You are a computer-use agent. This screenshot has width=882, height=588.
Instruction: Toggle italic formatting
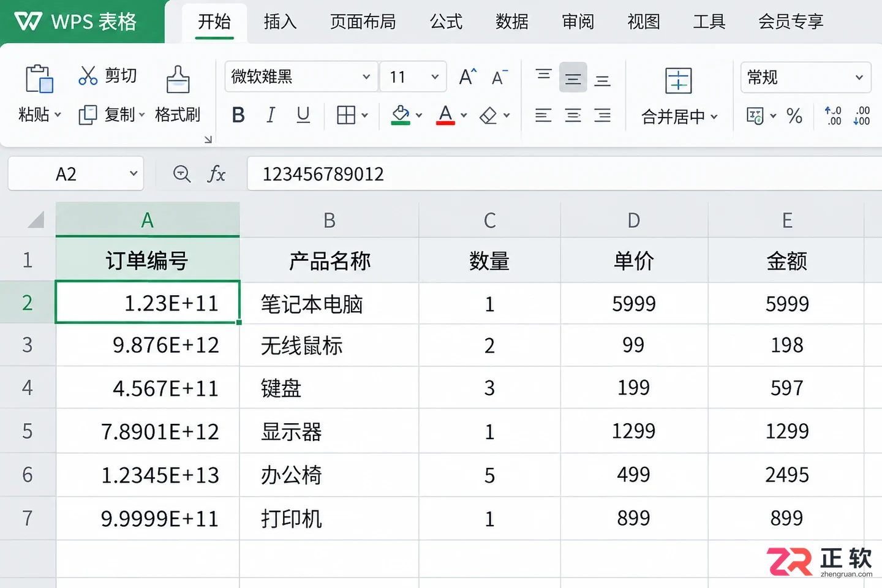click(271, 115)
